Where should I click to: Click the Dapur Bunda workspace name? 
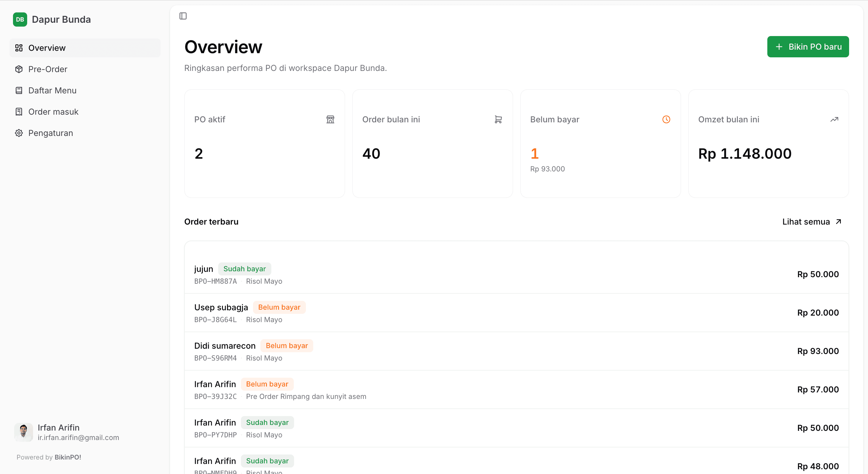(61, 19)
